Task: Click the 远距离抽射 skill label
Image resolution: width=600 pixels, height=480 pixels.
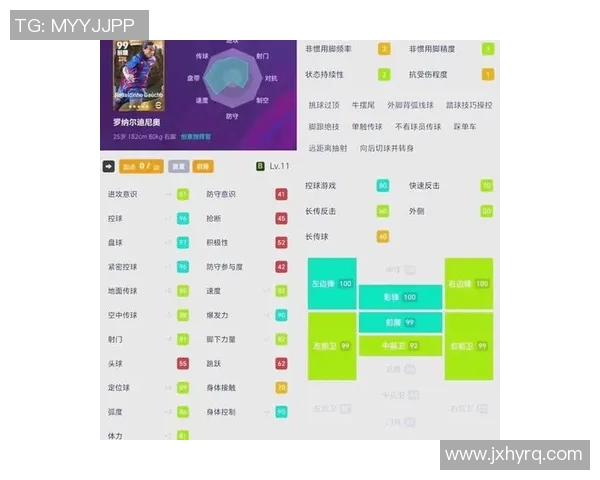Action: 328,148
